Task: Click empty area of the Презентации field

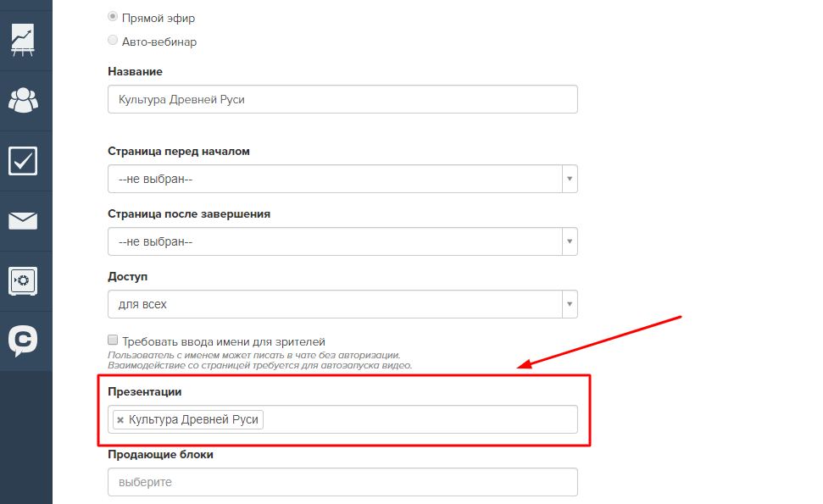Action: (x=420, y=419)
